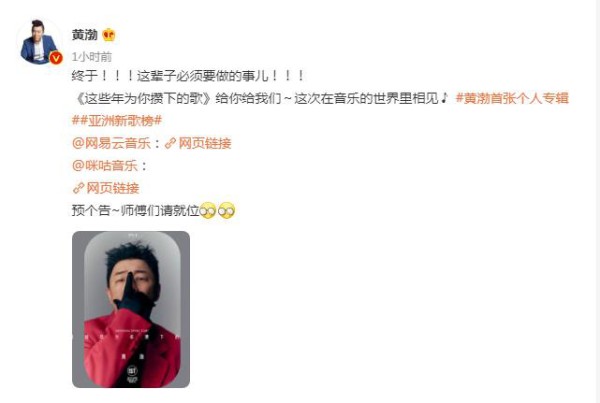This screenshot has width=600, height=403.
Task: Open the album poster image
Action: click(131, 309)
